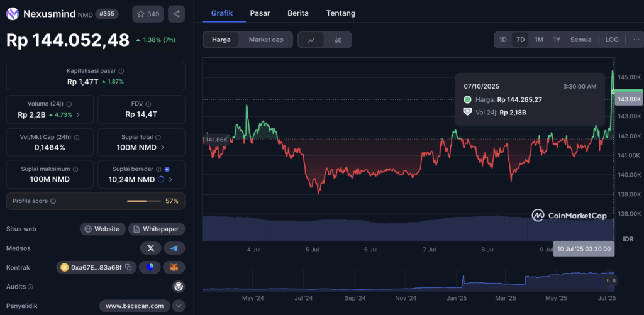This screenshot has width=644, height=315.
Task: Open the Website link
Action: click(x=103, y=229)
